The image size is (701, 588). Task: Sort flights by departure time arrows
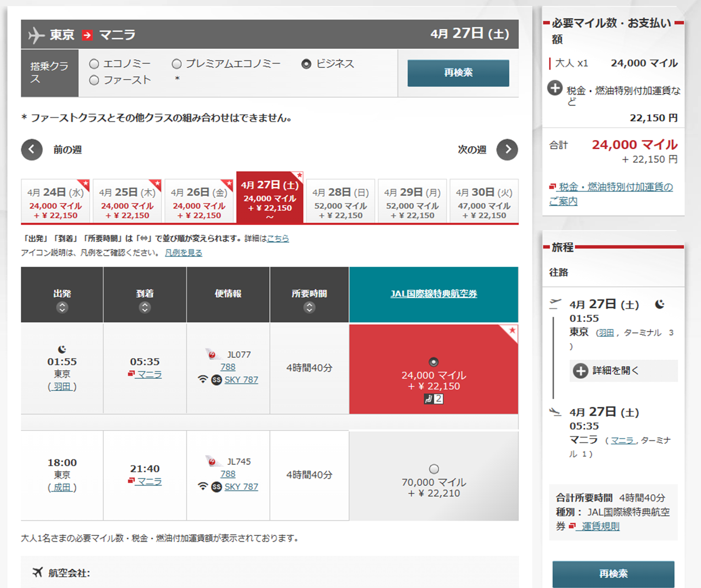62,307
